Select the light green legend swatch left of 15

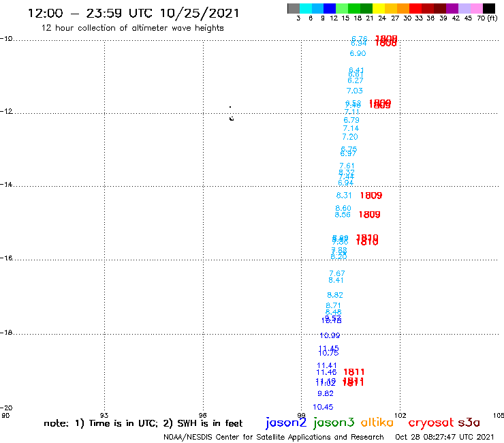pyautogui.click(x=342, y=8)
